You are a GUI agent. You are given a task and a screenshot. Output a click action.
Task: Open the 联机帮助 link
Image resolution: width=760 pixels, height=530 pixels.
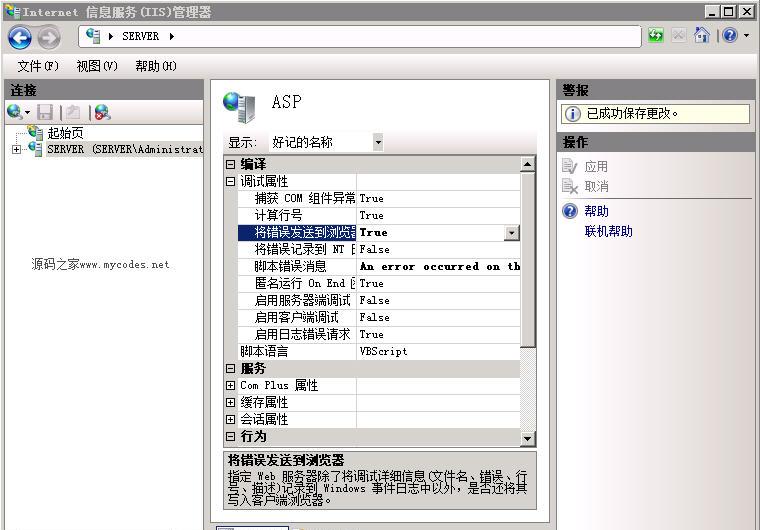[609, 231]
